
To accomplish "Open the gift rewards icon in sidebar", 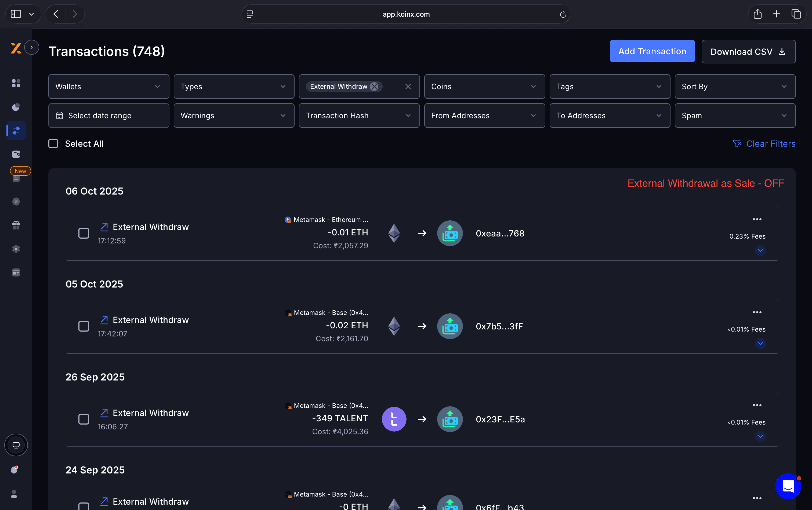I will (16, 225).
